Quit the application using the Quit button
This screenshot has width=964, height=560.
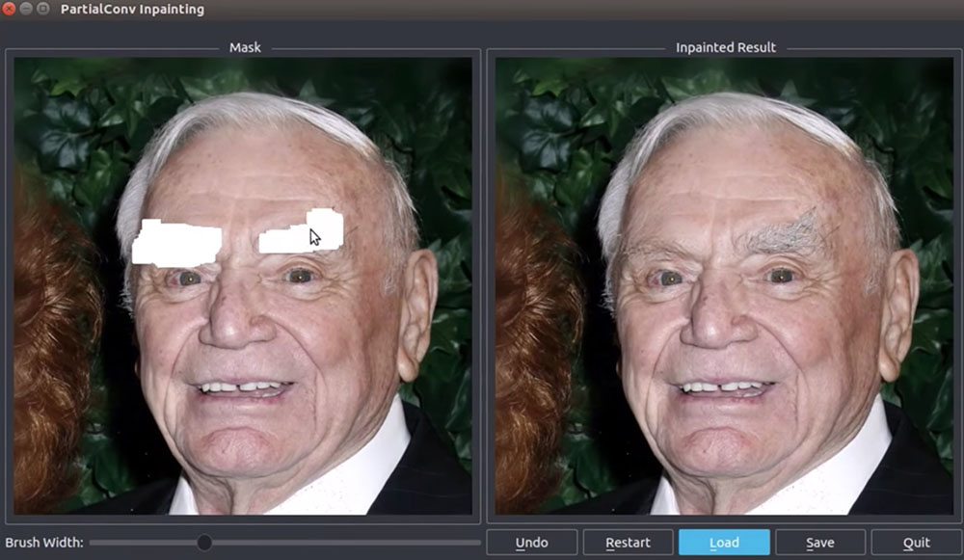pos(916,543)
